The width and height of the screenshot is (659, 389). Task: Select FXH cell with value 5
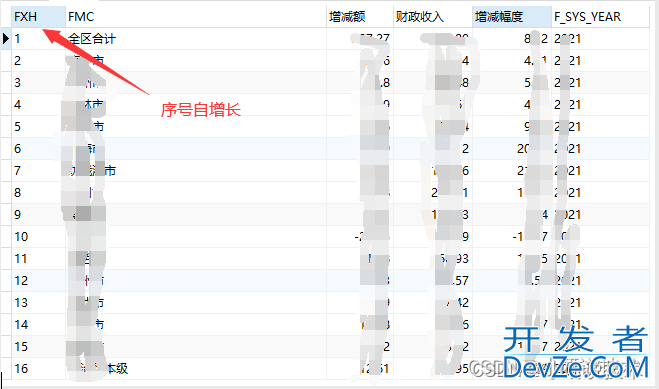pyautogui.click(x=38, y=126)
